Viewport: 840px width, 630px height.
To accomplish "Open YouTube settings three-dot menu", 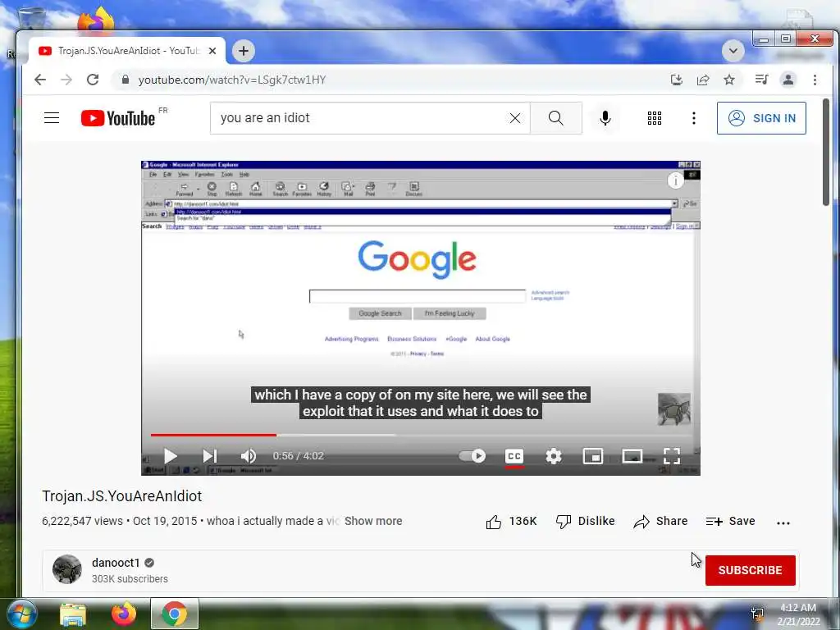I will 694,118.
